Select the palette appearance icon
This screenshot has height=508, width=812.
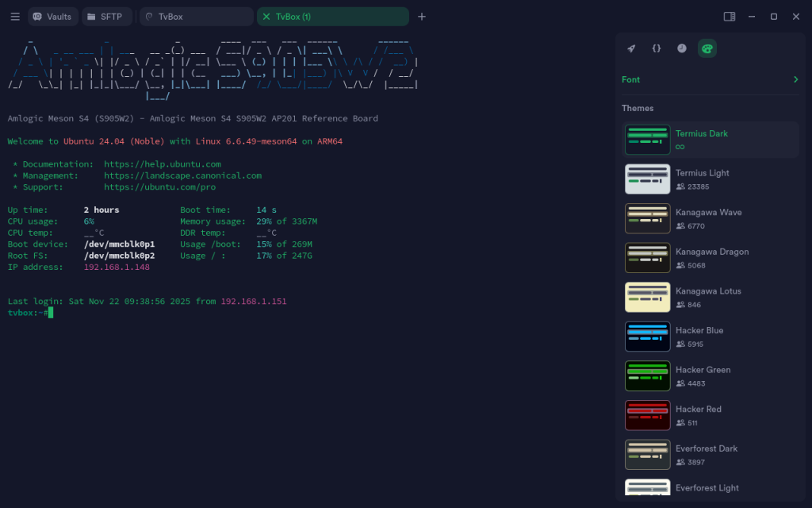pyautogui.click(x=707, y=48)
